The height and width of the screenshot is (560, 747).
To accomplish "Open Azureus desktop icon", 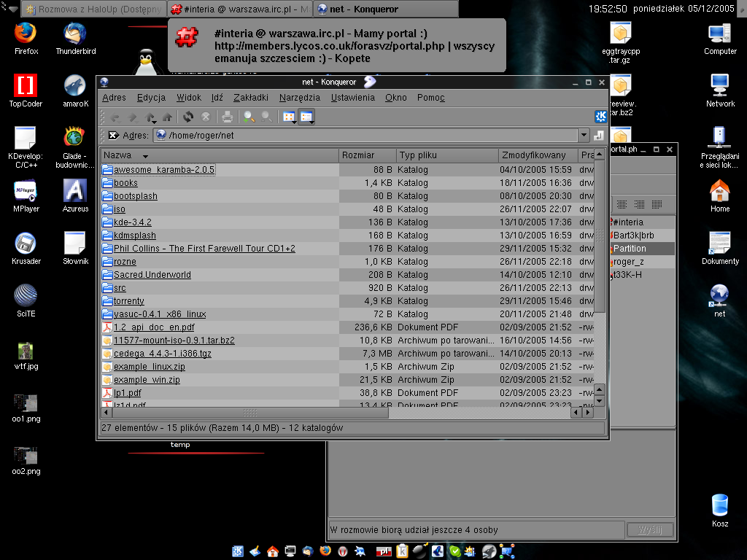I will point(75,196).
